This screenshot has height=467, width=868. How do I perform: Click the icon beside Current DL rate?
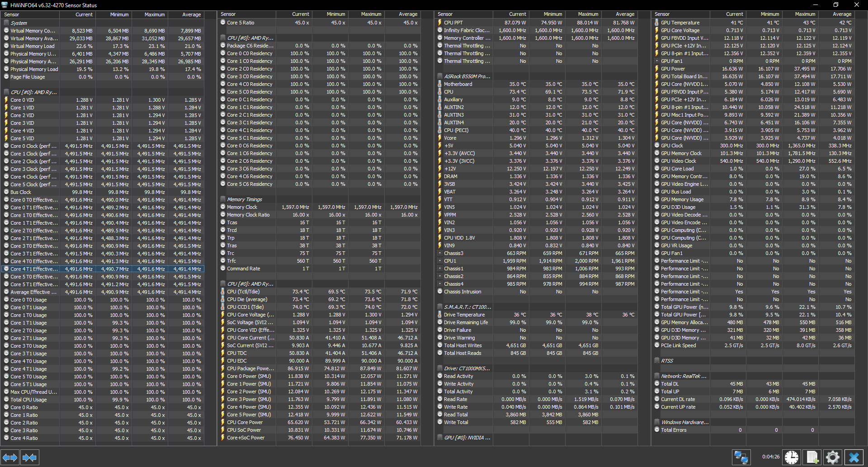tap(656, 399)
